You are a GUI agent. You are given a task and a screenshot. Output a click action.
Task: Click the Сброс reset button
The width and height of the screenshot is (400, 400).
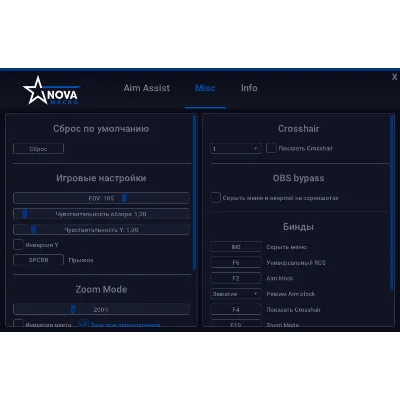pyautogui.click(x=38, y=149)
